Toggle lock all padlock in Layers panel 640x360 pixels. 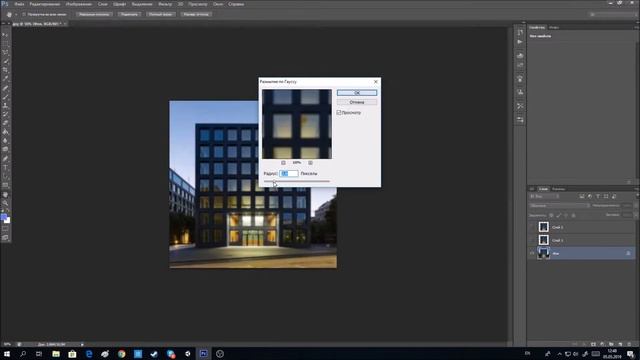[x=573, y=215]
